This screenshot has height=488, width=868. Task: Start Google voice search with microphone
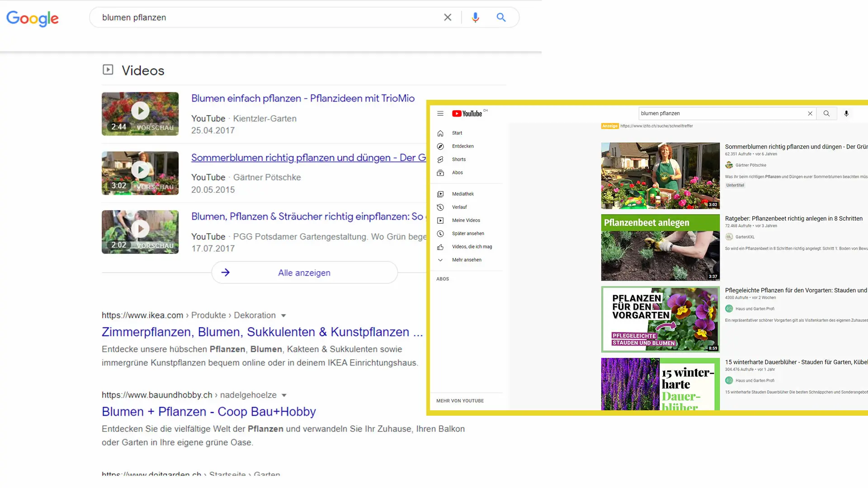pos(475,17)
